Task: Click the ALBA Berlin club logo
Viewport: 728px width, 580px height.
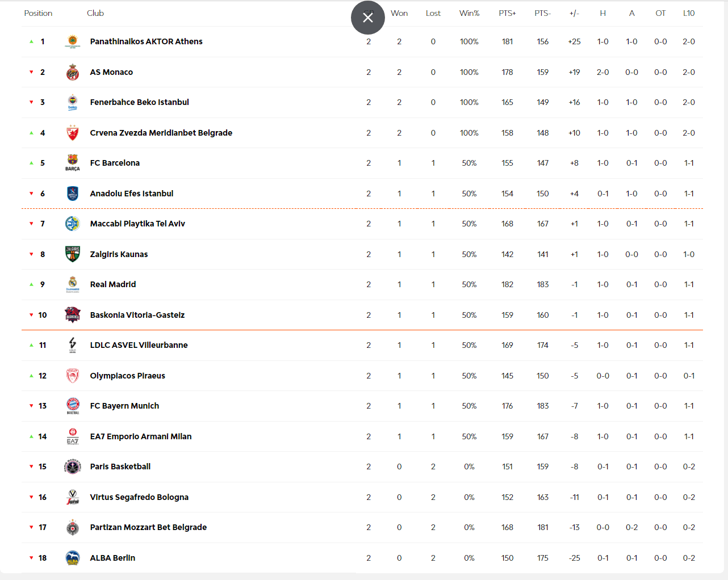Action: point(72,558)
